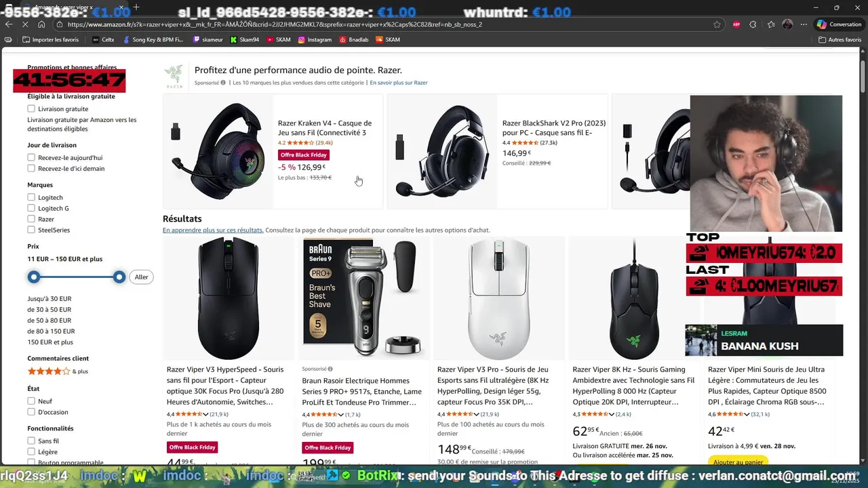
Task: Click the Aller price button
Action: click(141, 277)
